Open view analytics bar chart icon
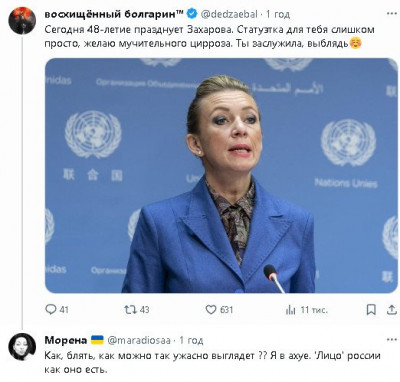The width and height of the screenshot is (400, 382). pyautogui.click(x=291, y=310)
